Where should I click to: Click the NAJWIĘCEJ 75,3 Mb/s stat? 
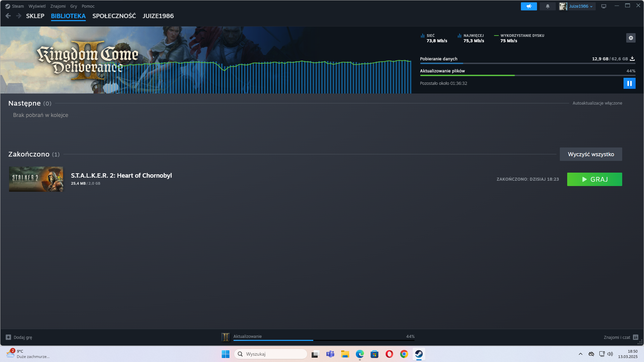(471, 38)
